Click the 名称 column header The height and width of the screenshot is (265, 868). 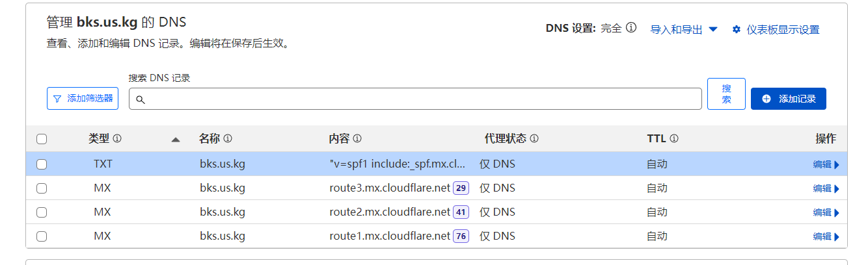pos(209,139)
